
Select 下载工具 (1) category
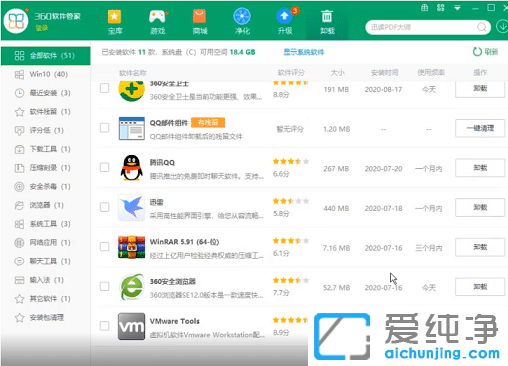click(x=46, y=149)
